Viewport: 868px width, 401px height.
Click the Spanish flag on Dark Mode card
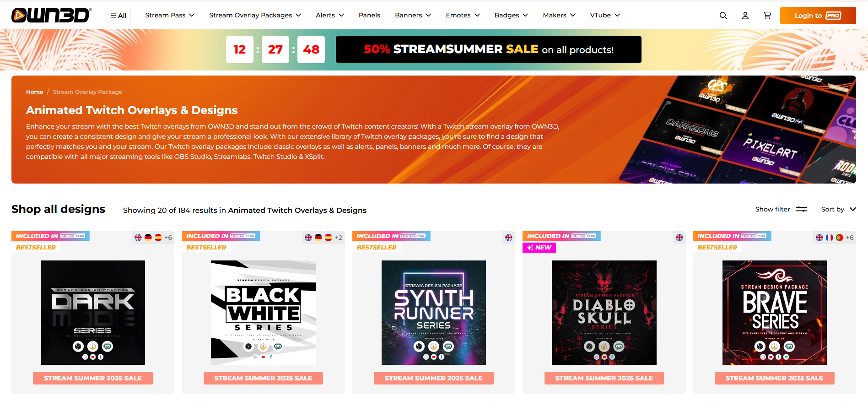coord(158,238)
